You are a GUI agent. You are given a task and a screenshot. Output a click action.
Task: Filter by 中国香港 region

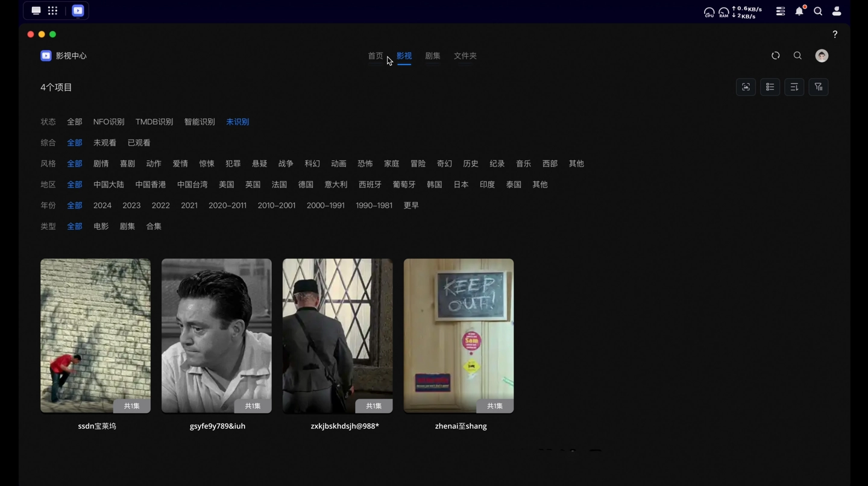[151, 185]
